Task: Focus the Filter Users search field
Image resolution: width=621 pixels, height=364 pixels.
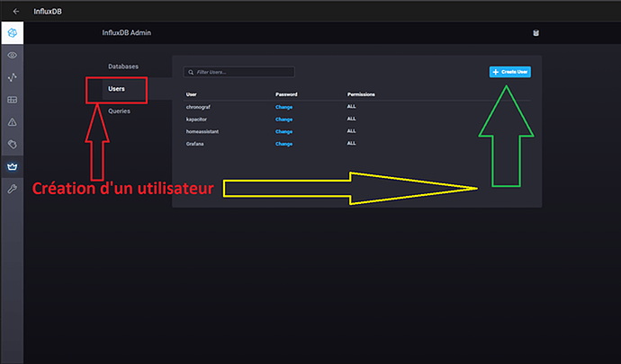Action: pyautogui.click(x=239, y=72)
